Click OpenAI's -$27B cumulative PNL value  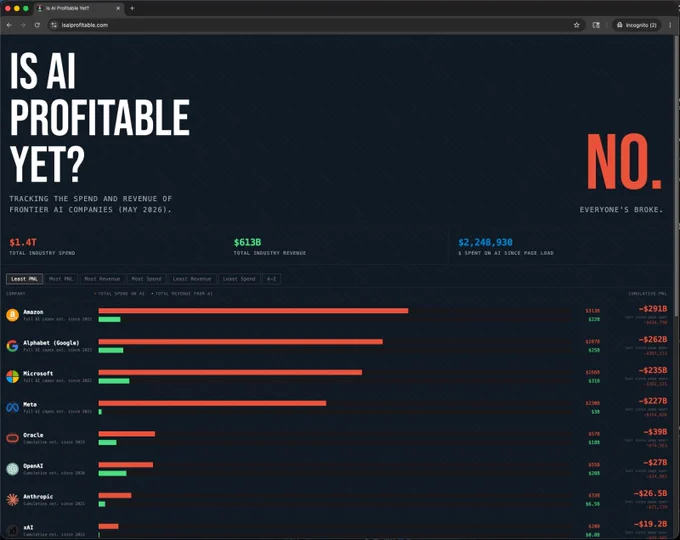click(x=655, y=462)
